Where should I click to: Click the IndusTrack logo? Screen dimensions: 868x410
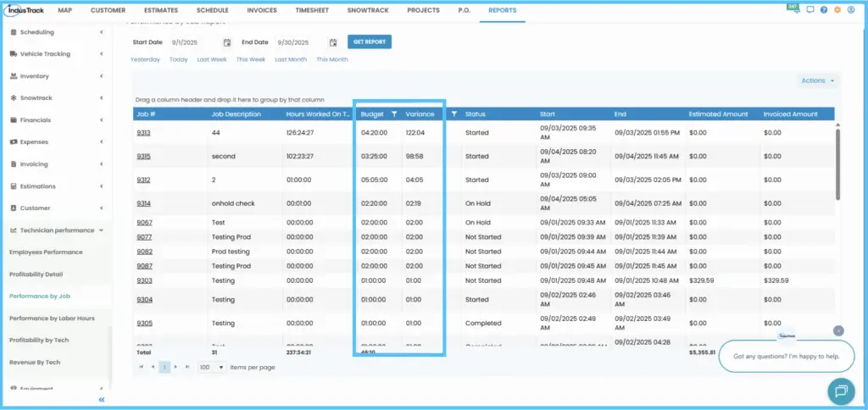(x=25, y=10)
